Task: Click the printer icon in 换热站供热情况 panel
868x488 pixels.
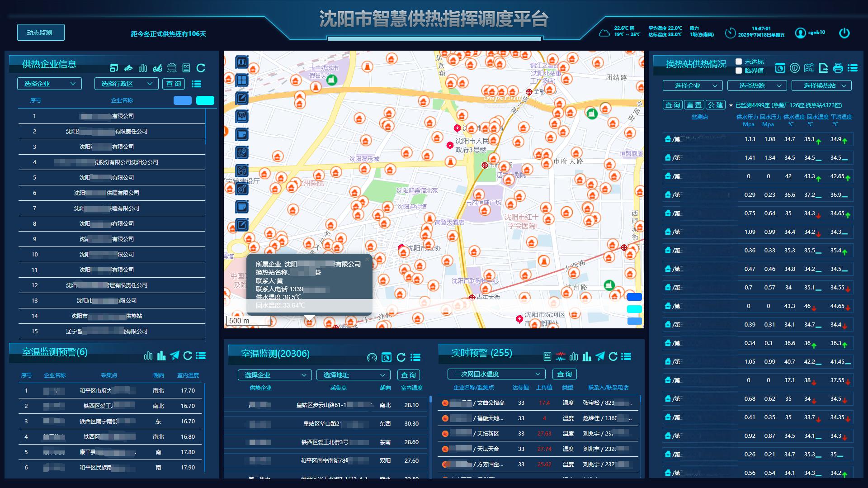Action: [x=838, y=68]
